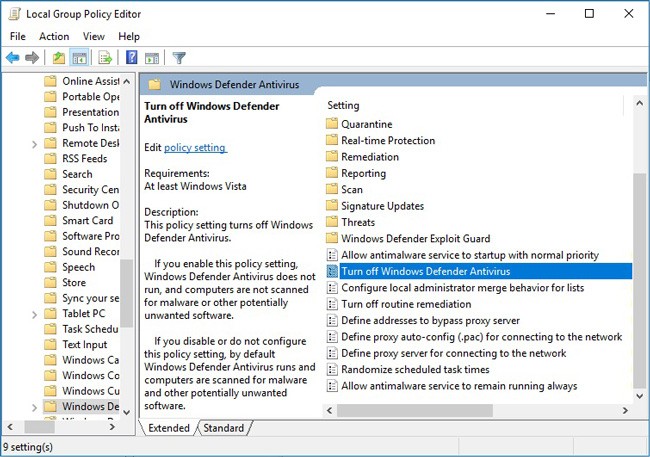Click policy icon beside Randomize scheduled task times
This screenshot has width=650, height=457.
tap(332, 369)
